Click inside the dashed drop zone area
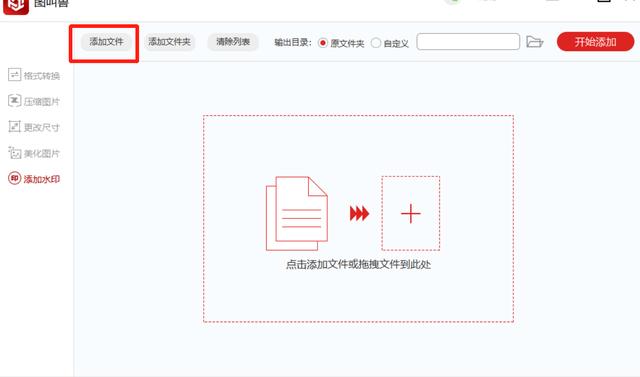The width and height of the screenshot is (640, 377). (x=358, y=219)
